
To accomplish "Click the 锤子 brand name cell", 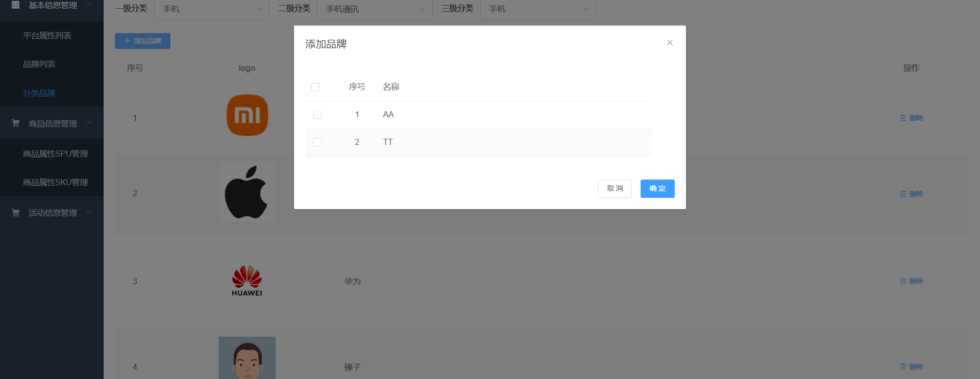I will (353, 367).
